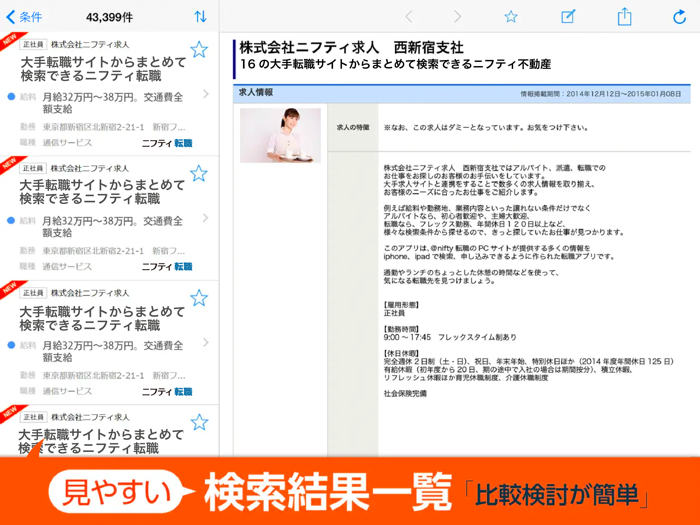Tap the salary text on third listing
Viewport: 700px width, 525px height.
[x=112, y=351]
